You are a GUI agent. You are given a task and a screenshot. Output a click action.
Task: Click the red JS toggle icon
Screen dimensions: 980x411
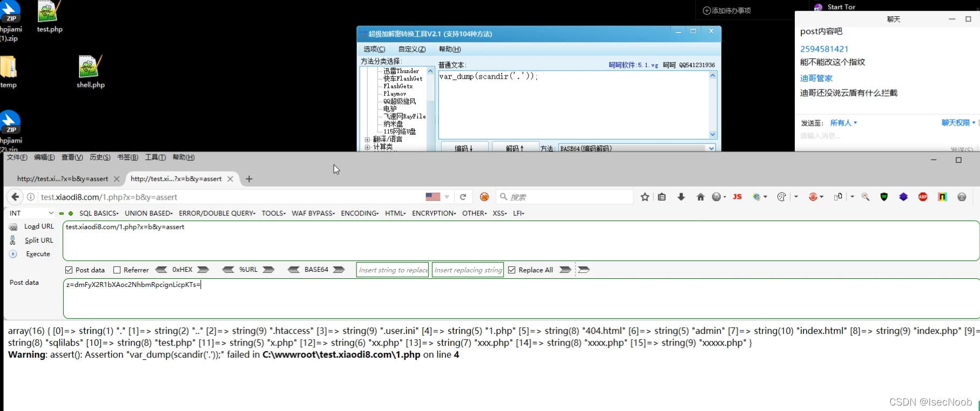coord(737,197)
